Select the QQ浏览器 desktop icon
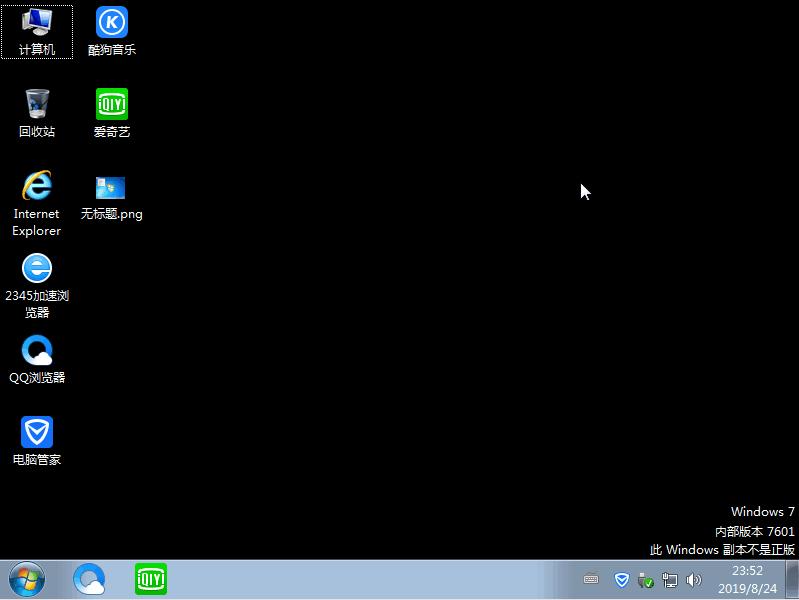The image size is (799, 600). pyautogui.click(x=37, y=359)
